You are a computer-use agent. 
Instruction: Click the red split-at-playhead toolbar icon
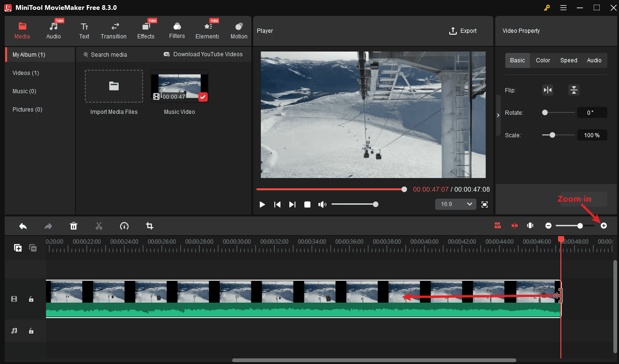click(x=514, y=226)
